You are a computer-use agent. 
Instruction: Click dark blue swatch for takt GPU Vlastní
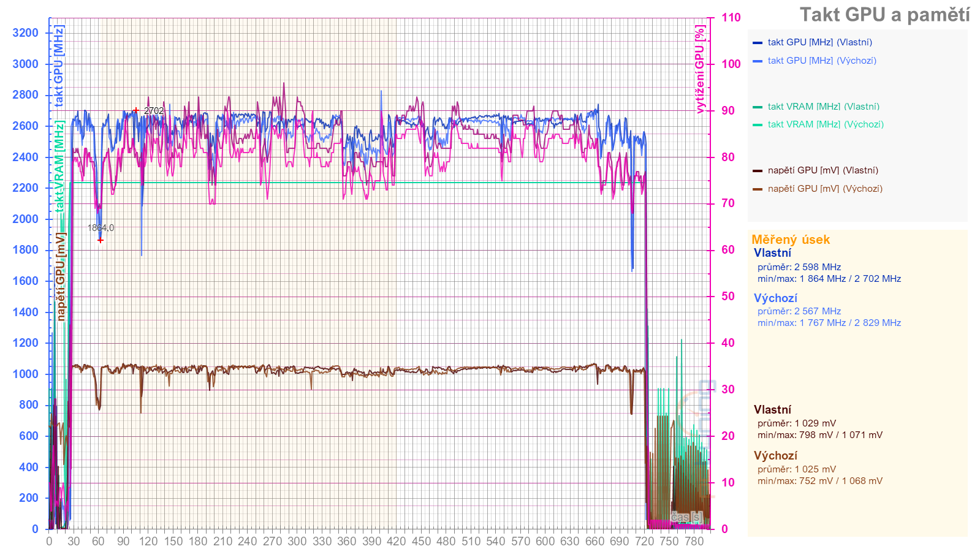(758, 43)
